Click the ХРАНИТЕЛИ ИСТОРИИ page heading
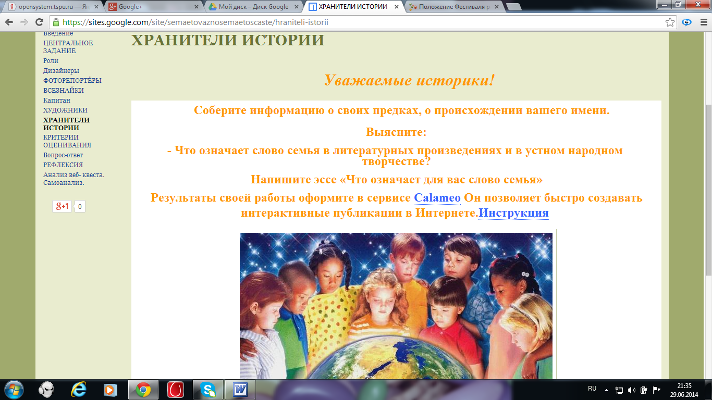The image size is (712, 400). point(227,40)
